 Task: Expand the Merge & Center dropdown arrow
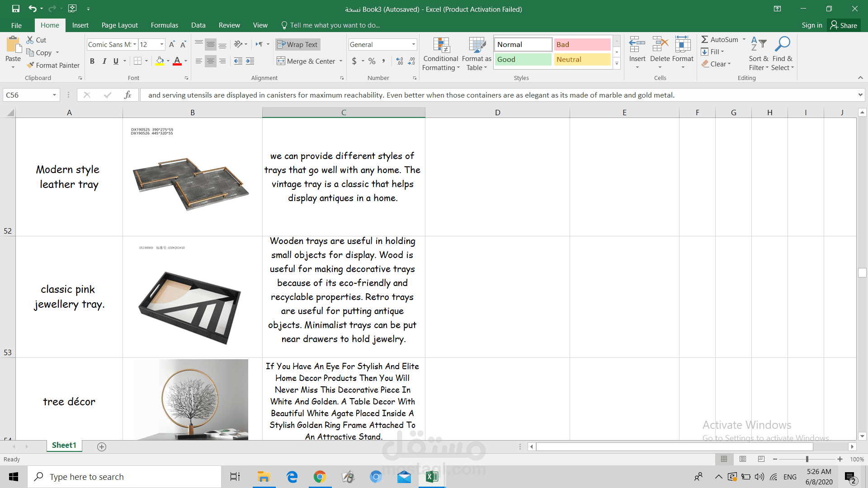pyautogui.click(x=341, y=61)
